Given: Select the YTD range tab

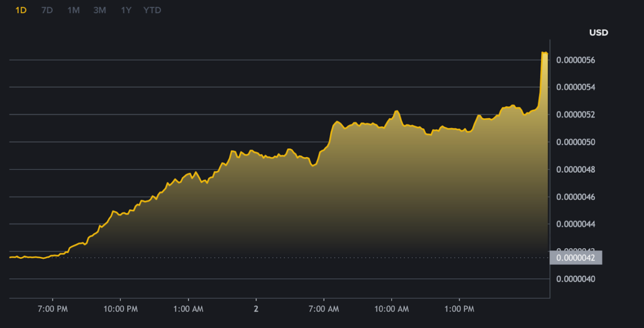Looking at the screenshot, I should point(152,11).
